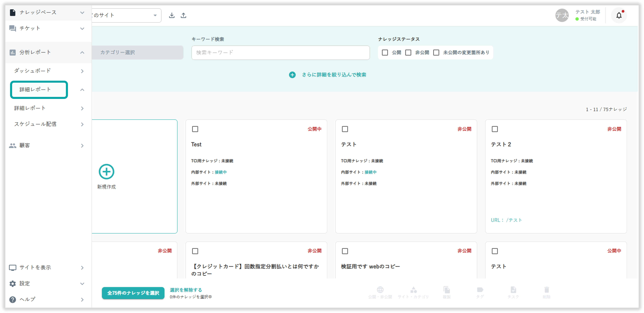Check the 公開 status checkbox
Viewport: 644px width, 313px height.
[x=385, y=52]
